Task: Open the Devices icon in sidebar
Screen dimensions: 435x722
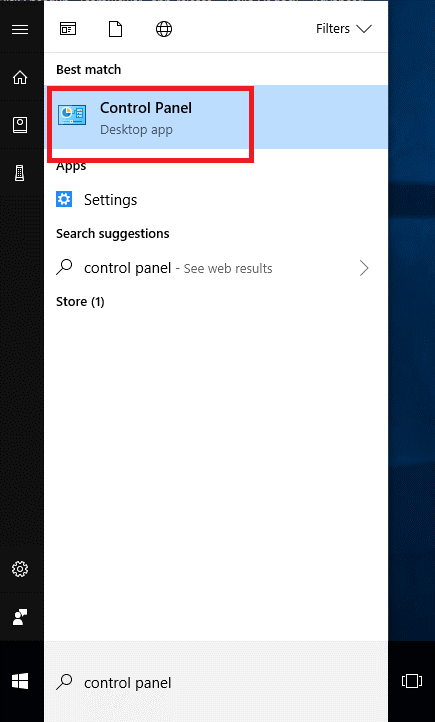Action: [19, 173]
